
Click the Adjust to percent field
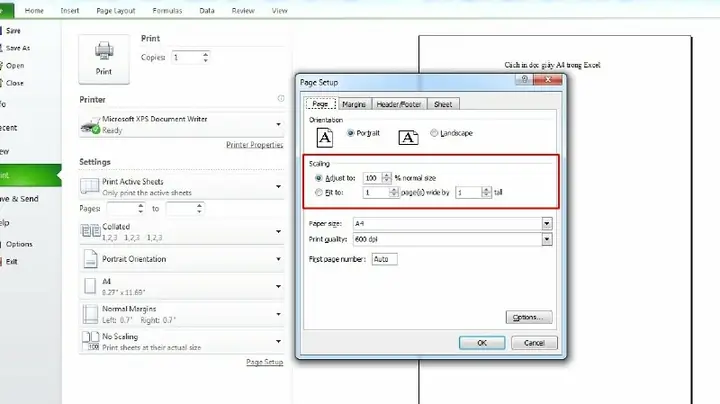[x=372, y=178]
